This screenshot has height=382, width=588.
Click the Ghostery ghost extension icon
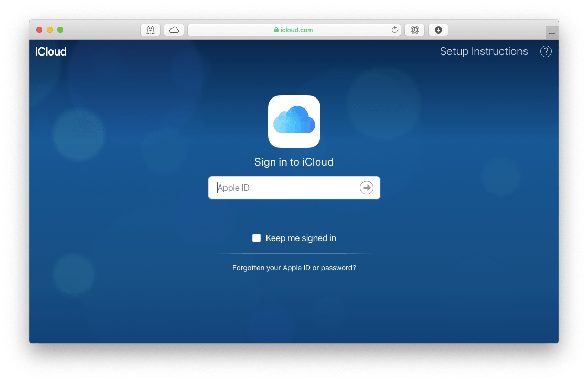coord(151,30)
